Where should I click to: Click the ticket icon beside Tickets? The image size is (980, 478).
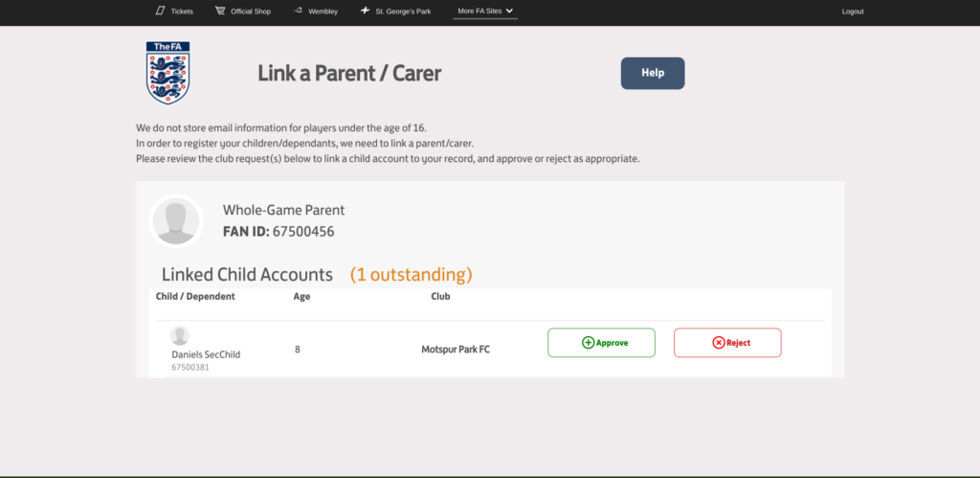point(160,11)
